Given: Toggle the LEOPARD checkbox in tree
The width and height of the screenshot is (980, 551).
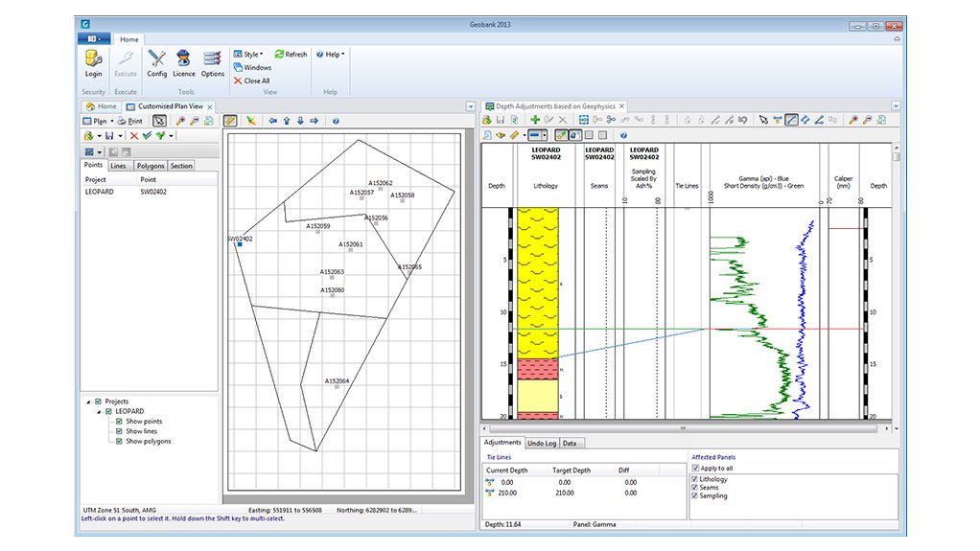Looking at the screenshot, I should [108, 412].
